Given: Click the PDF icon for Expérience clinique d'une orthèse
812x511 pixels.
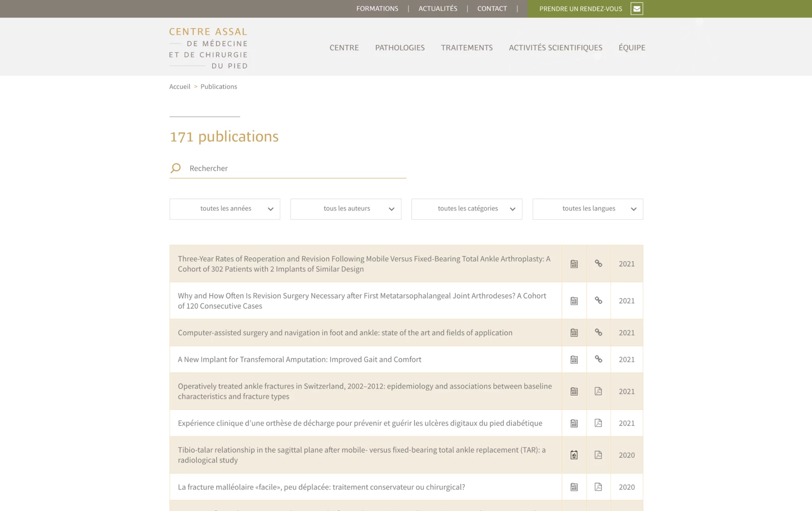Looking at the screenshot, I should (598, 423).
